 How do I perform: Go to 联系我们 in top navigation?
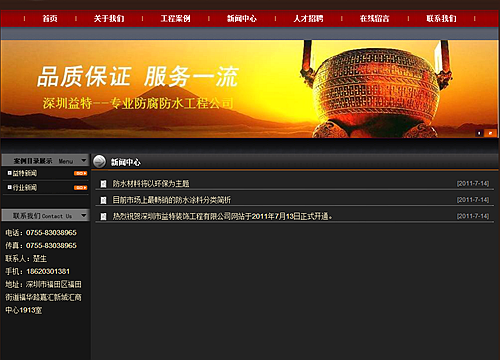pos(441,18)
